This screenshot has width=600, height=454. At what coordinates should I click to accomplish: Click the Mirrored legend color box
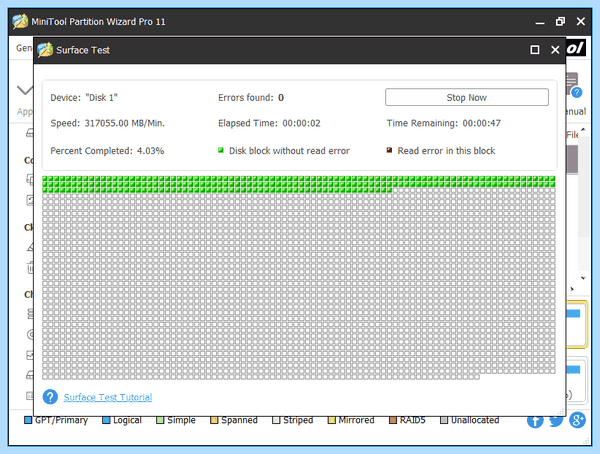coord(331,420)
